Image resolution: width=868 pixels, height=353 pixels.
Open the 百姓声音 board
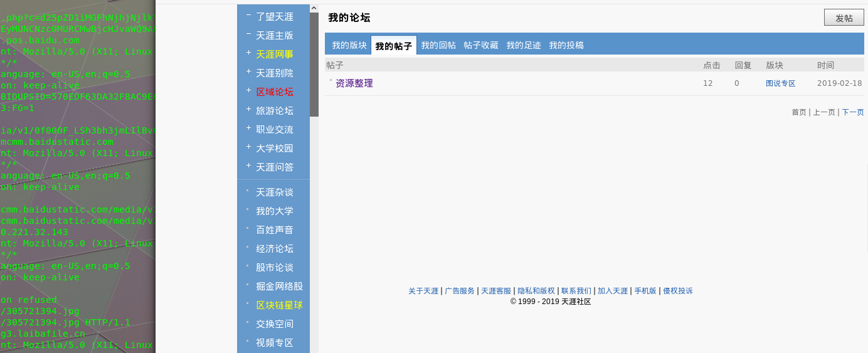(275, 230)
